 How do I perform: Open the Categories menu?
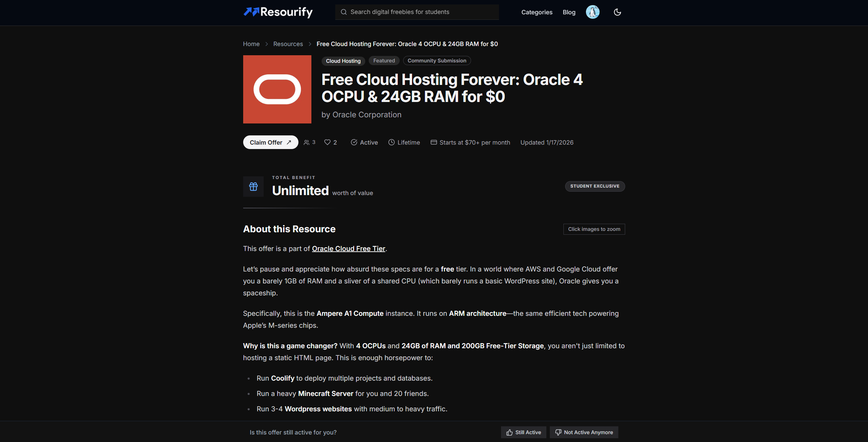click(536, 12)
